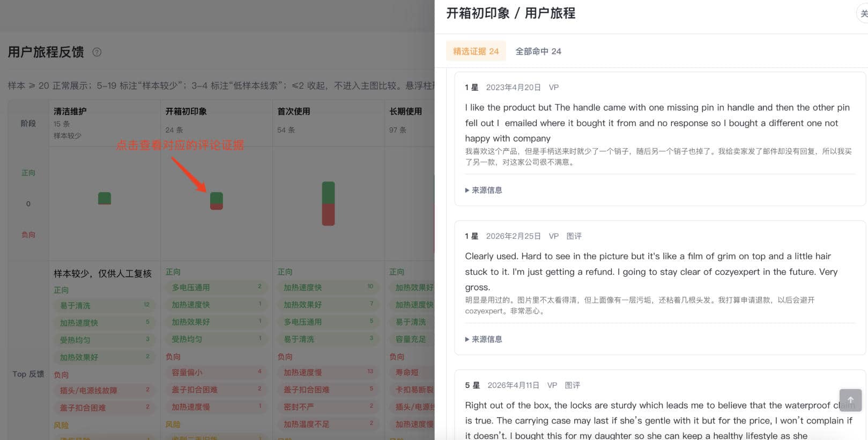Select the 加热温度不足 negative tag
The height and width of the screenshot is (440, 868).
(x=328, y=424)
